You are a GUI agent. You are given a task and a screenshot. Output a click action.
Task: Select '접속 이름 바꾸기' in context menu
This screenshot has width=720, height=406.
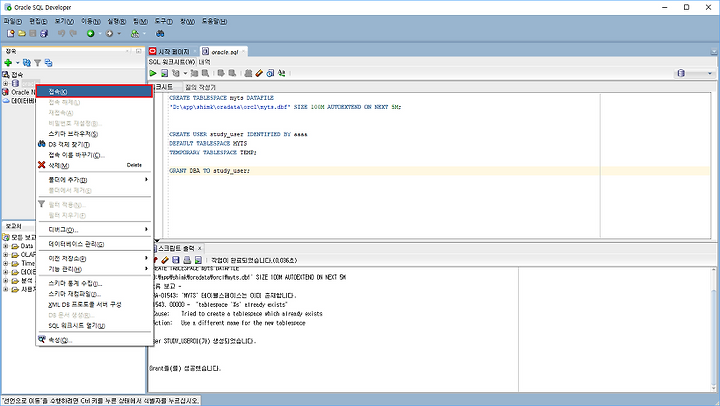point(94,155)
